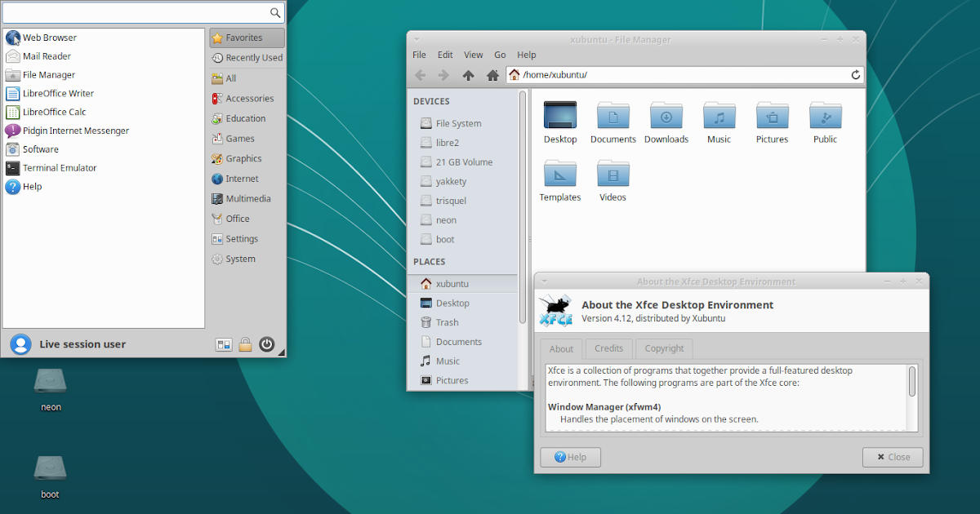Close the About Xfce dialog
Viewport: 980px width, 514px height.
[x=893, y=457]
